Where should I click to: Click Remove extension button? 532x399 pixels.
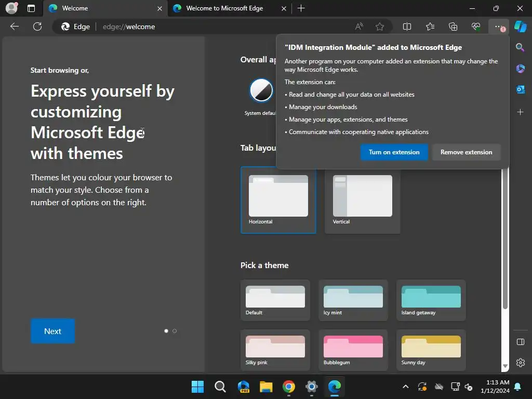[466, 152]
